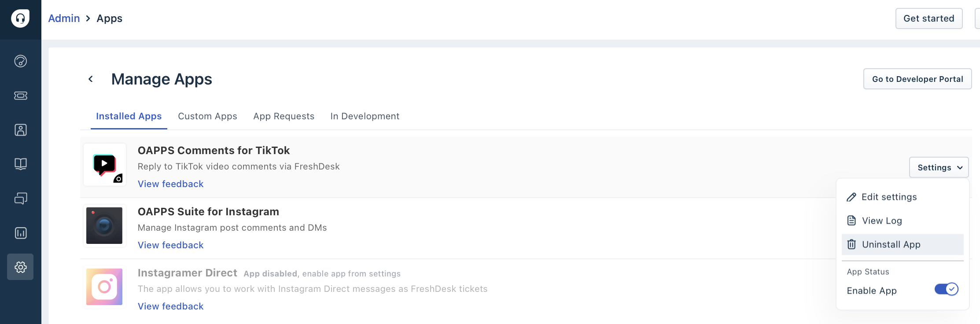Image resolution: width=980 pixels, height=324 pixels.
Task: Click 'Reply to TikTok video comments via FreshDesk' text
Action: (239, 166)
